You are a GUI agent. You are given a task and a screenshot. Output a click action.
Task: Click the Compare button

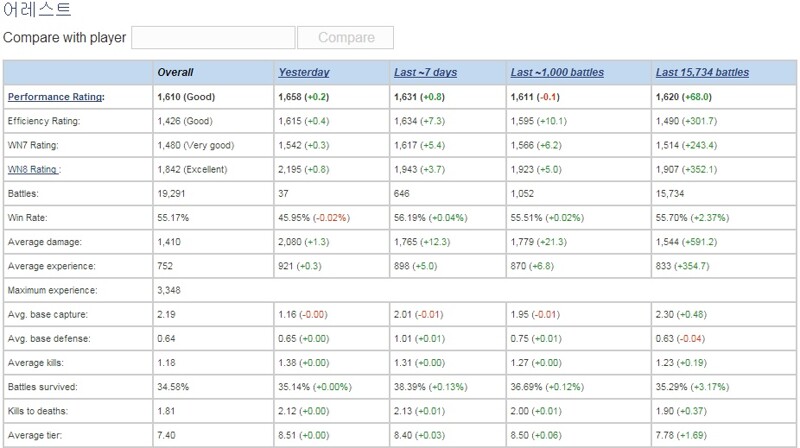tap(345, 38)
